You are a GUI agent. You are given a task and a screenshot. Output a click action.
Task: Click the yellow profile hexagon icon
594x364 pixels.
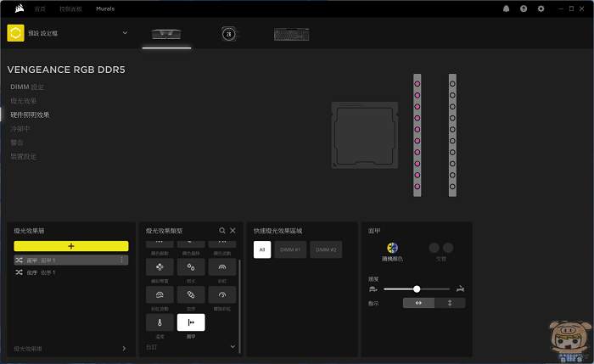tap(15, 33)
